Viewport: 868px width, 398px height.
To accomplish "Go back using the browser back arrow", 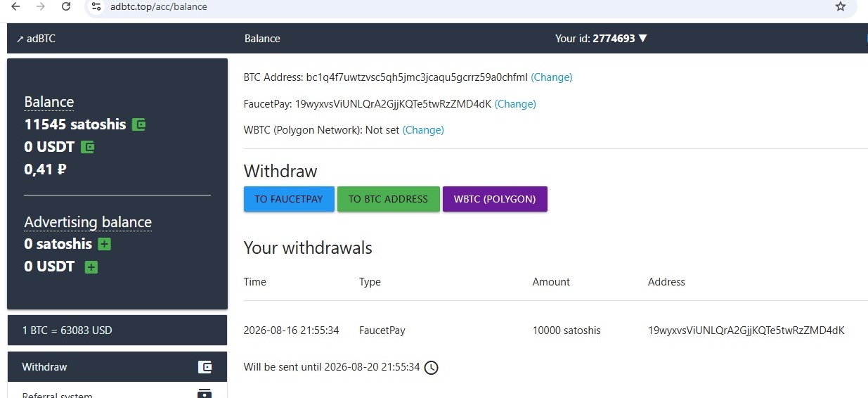I will (x=15, y=6).
